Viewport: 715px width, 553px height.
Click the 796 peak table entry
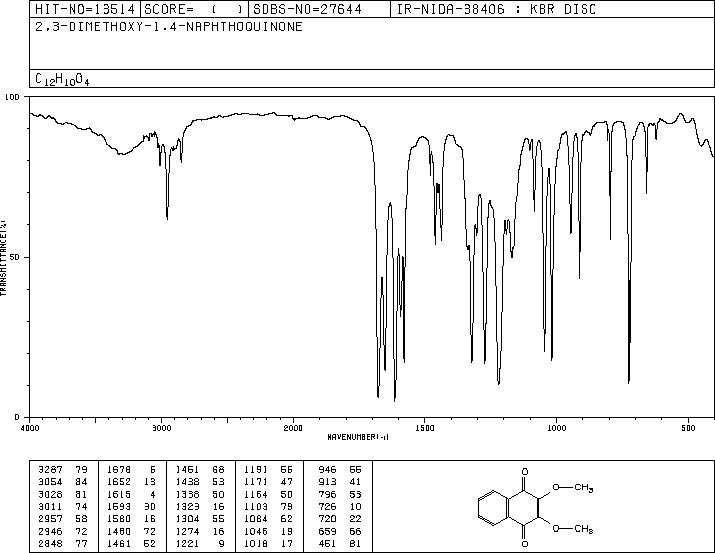coord(327,495)
